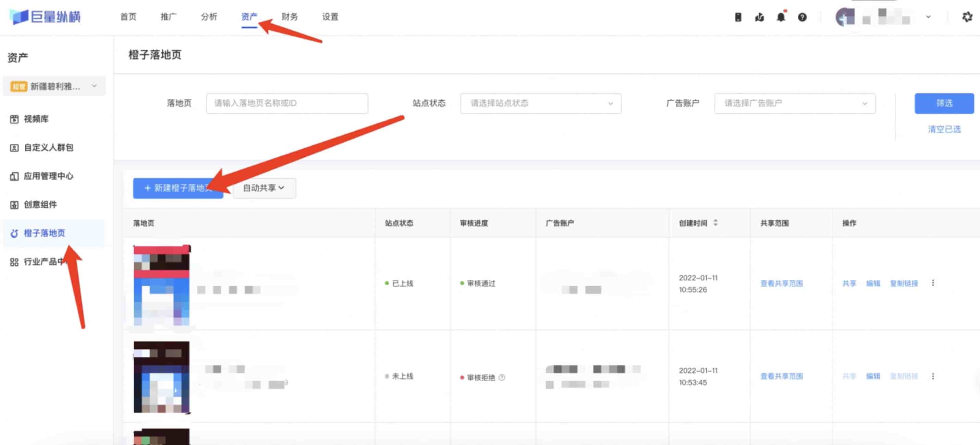Click the notification bell icon
The width and height of the screenshot is (980, 445).
click(x=781, y=17)
